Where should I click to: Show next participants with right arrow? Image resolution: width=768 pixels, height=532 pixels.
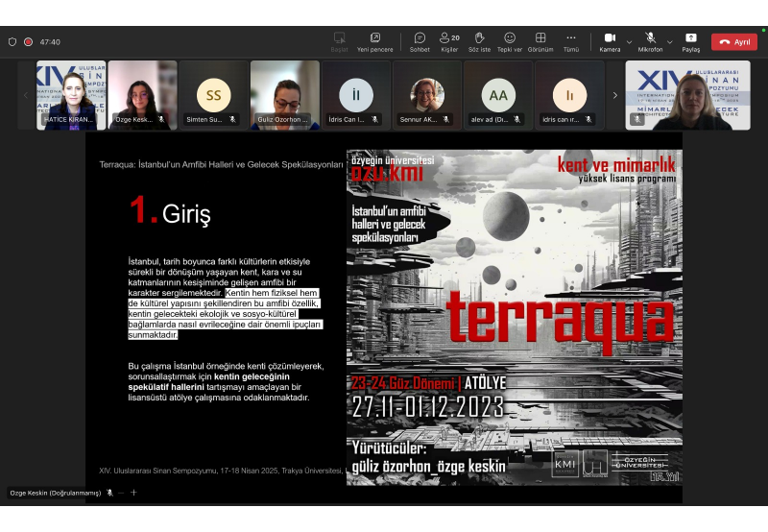point(614,95)
